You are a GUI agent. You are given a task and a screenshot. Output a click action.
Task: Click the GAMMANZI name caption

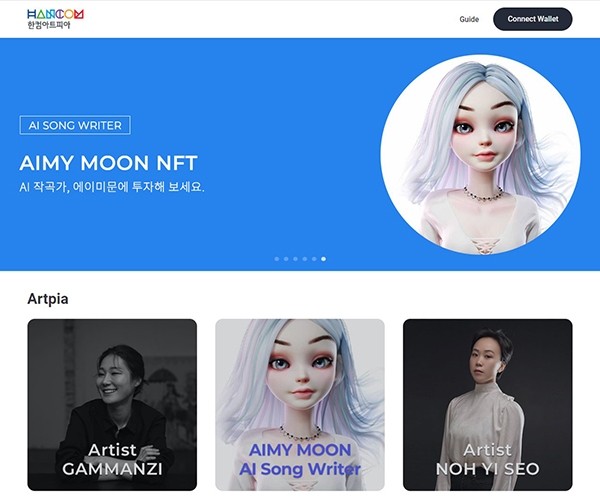click(112, 469)
